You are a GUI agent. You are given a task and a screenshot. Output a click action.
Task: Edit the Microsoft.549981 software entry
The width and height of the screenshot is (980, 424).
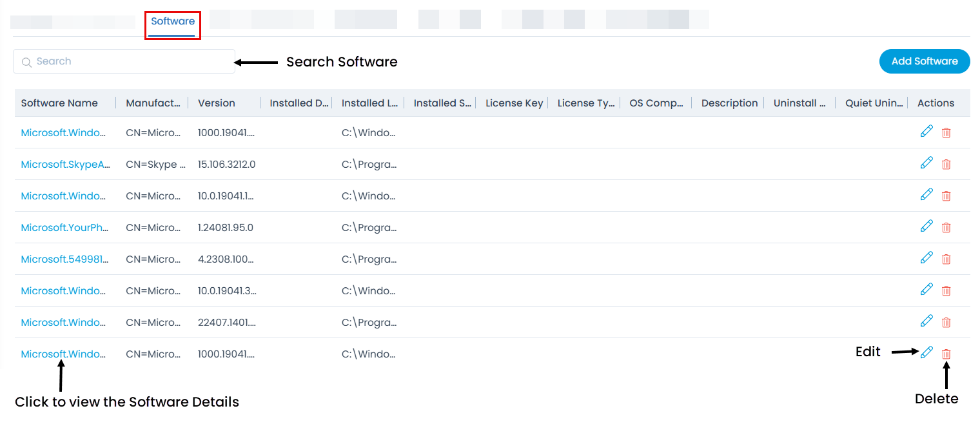coord(926,258)
